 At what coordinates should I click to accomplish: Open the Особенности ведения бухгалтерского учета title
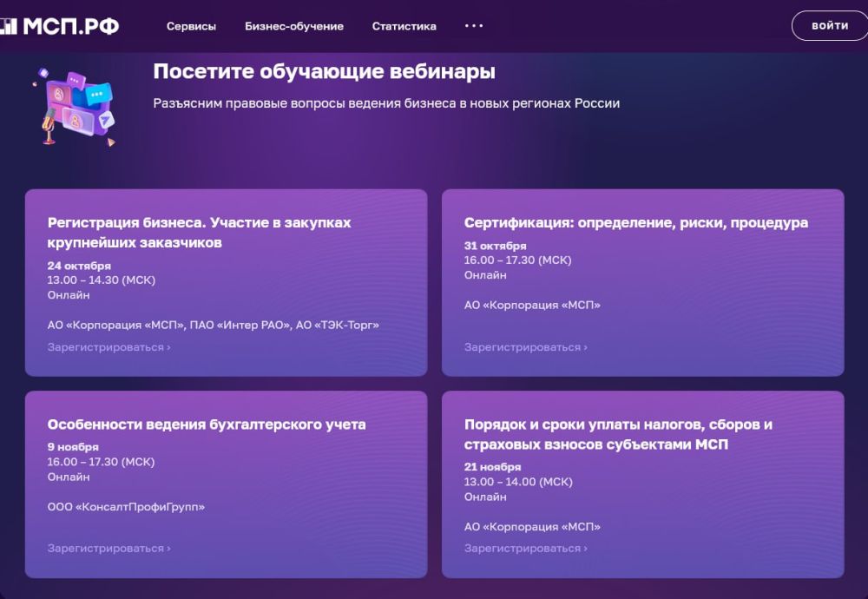pyautogui.click(x=207, y=425)
